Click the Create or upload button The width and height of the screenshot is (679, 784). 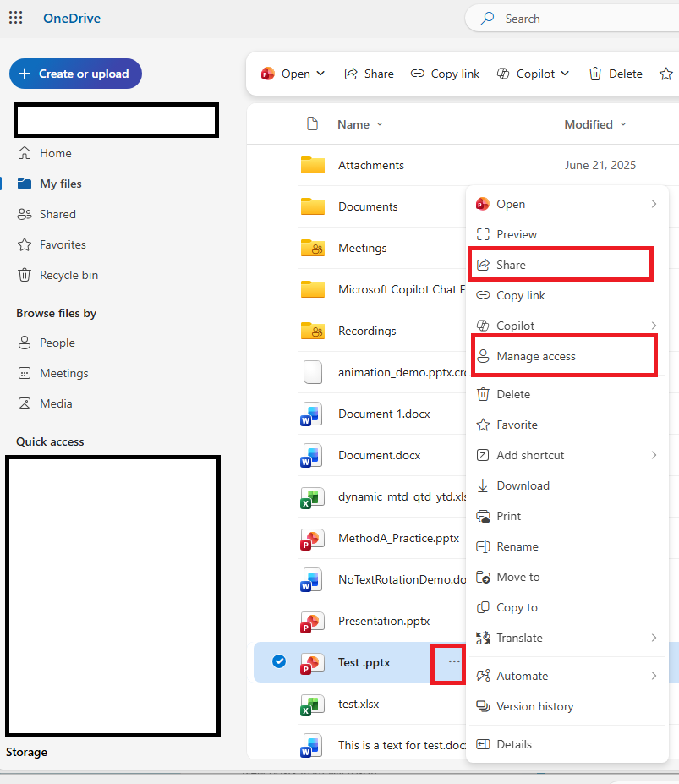pyautogui.click(x=75, y=74)
